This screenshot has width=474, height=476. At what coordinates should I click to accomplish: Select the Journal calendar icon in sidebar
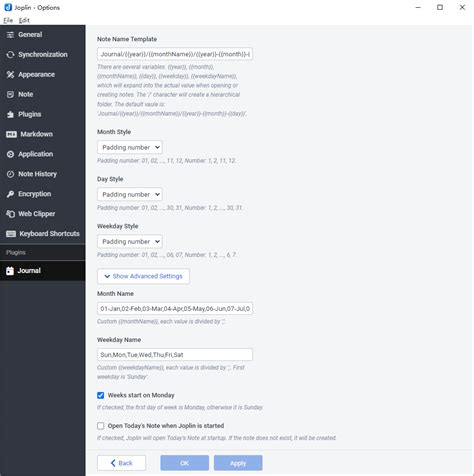[x=10, y=271]
